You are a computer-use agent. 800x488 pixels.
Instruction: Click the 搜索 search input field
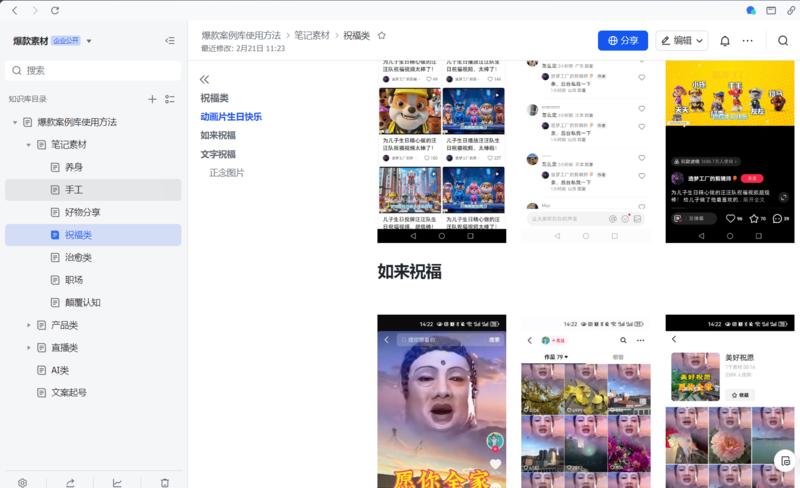click(95, 71)
